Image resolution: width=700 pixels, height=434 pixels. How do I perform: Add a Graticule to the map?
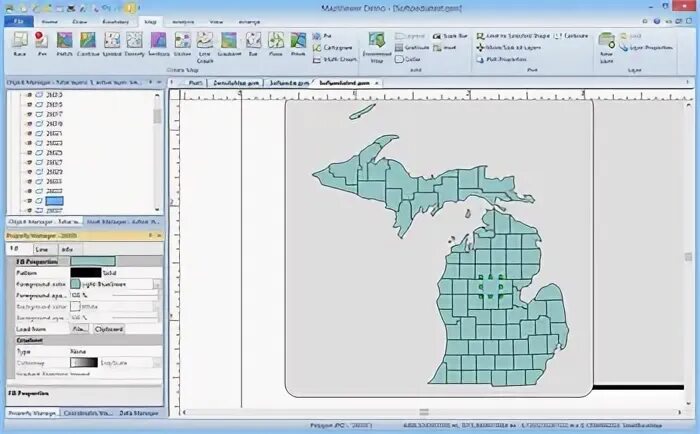[412, 47]
